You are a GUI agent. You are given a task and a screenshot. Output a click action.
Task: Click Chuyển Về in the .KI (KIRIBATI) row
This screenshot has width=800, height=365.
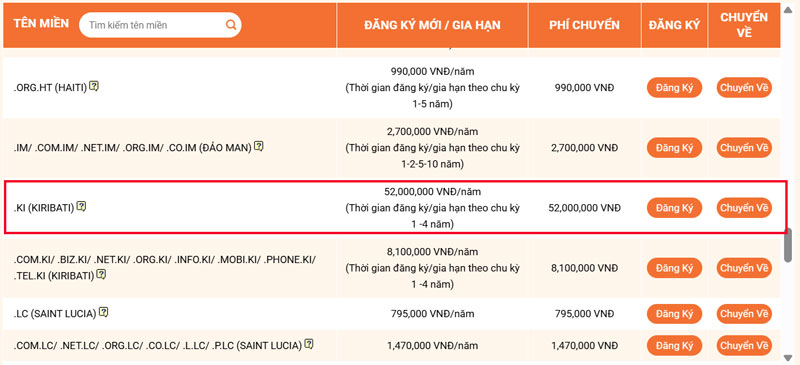[744, 208]
